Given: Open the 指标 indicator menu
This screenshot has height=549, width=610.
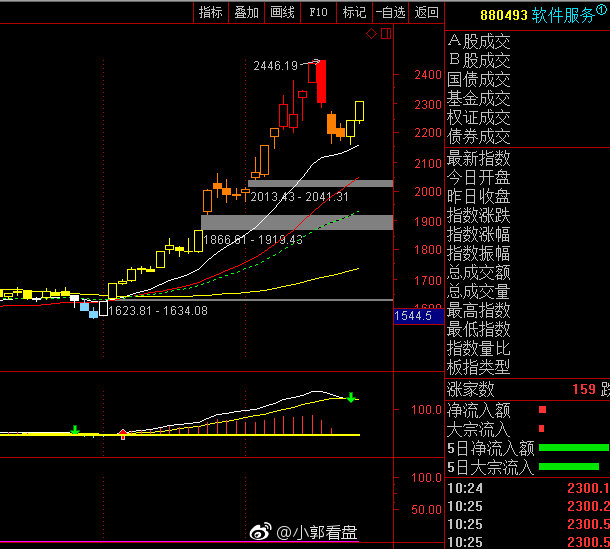Looking at the screenshot, I should click(x=210, y=12).
